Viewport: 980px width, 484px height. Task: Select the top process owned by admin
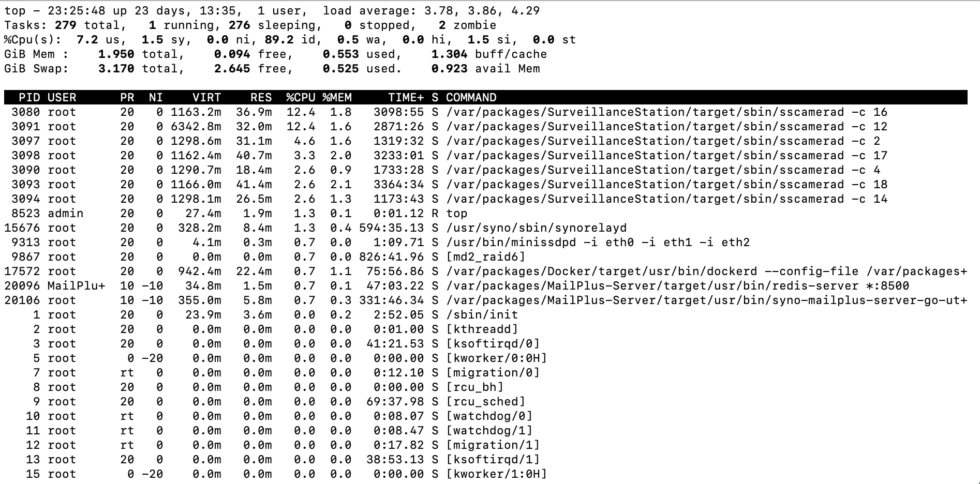(x=486, y=214)
